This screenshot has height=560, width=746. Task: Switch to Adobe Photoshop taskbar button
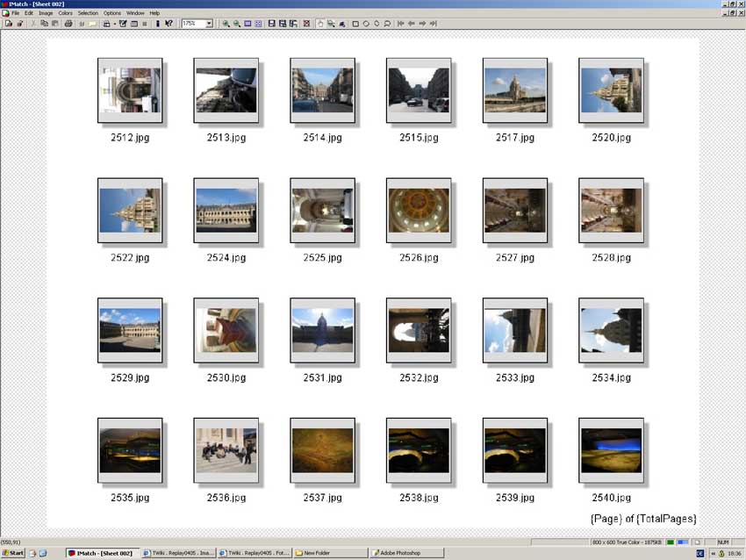[x=407, y=553]
